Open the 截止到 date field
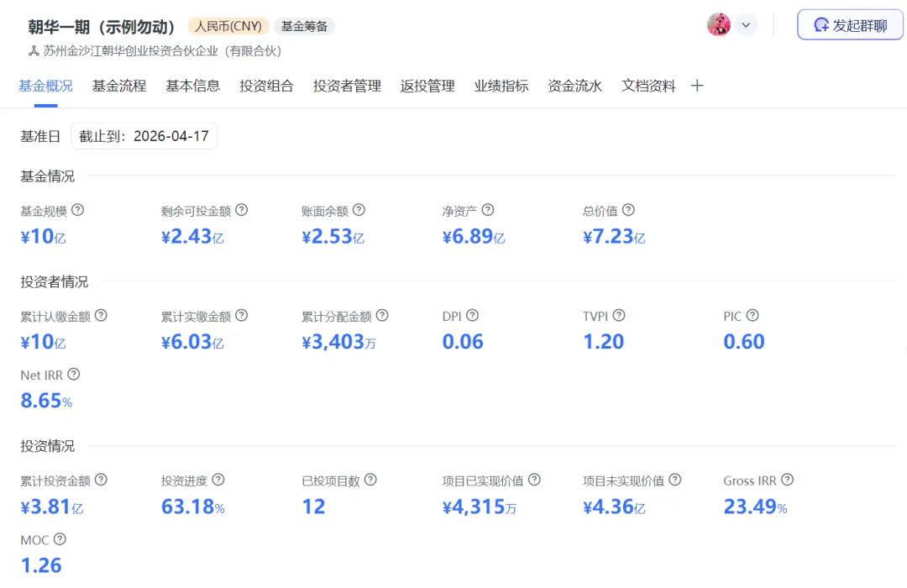This screenshot has width=907, height=588. tap(144, 135)
